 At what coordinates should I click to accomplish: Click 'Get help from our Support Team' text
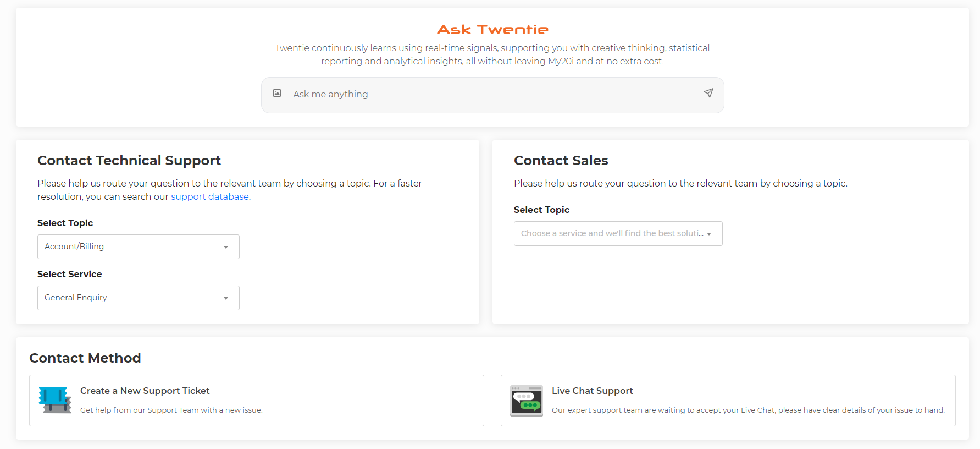(x=171, y=410)
